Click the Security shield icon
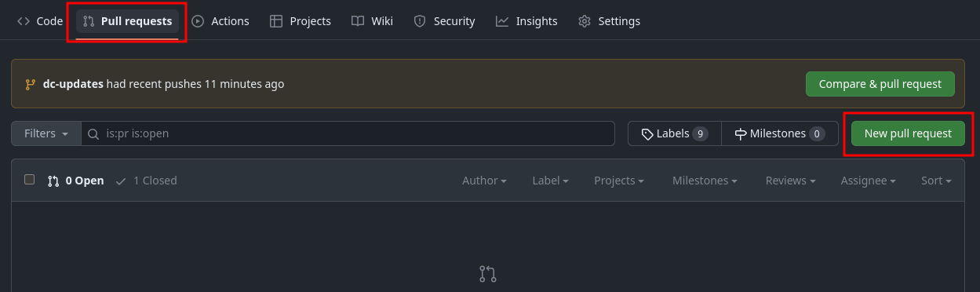The width and height of the screenshot is (980, 292). click(420, 21)
